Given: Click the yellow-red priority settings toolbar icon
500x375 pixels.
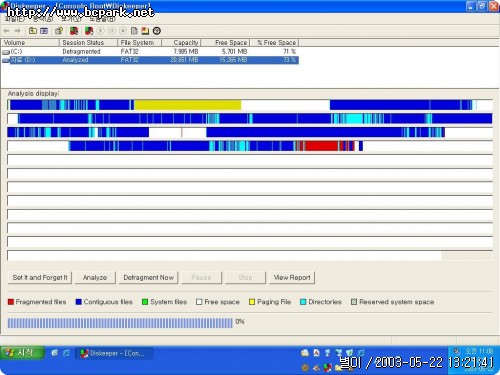Looking at the screenshot, I should (x=145, y=31).
